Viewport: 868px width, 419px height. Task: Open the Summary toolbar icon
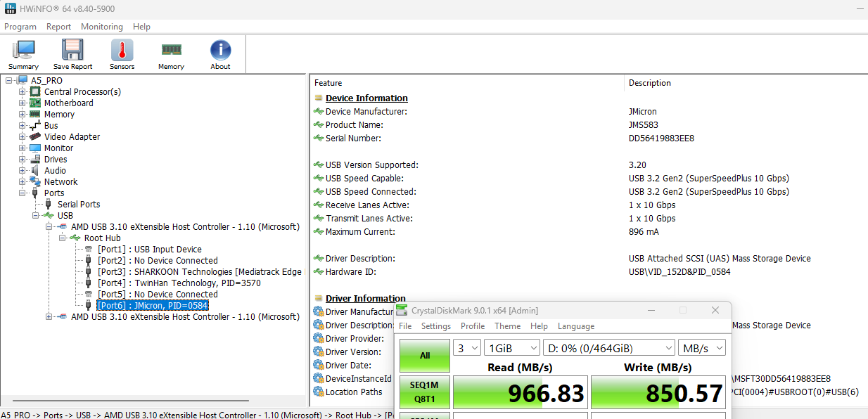(x=23, y=54)
